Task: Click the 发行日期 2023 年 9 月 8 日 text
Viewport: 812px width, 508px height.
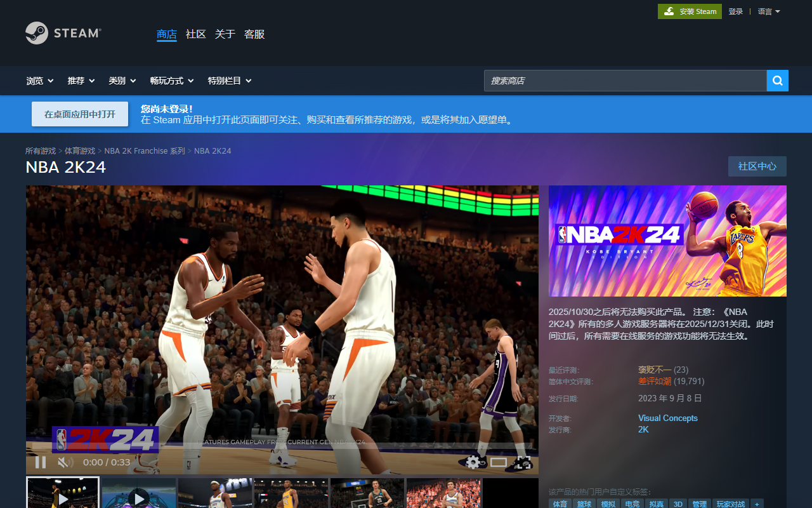Action: [x=670, y=398]
